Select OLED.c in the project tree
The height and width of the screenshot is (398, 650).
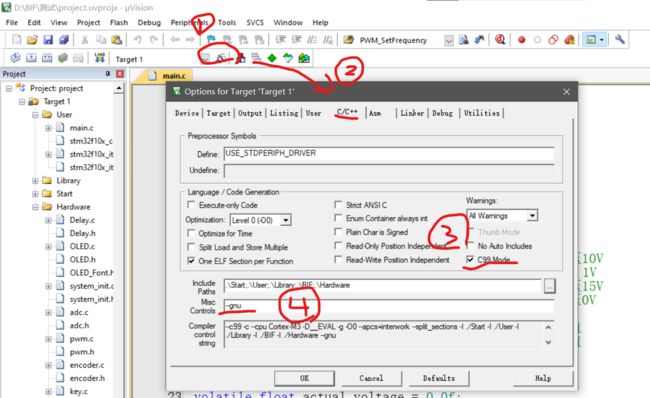click(82, 246)
